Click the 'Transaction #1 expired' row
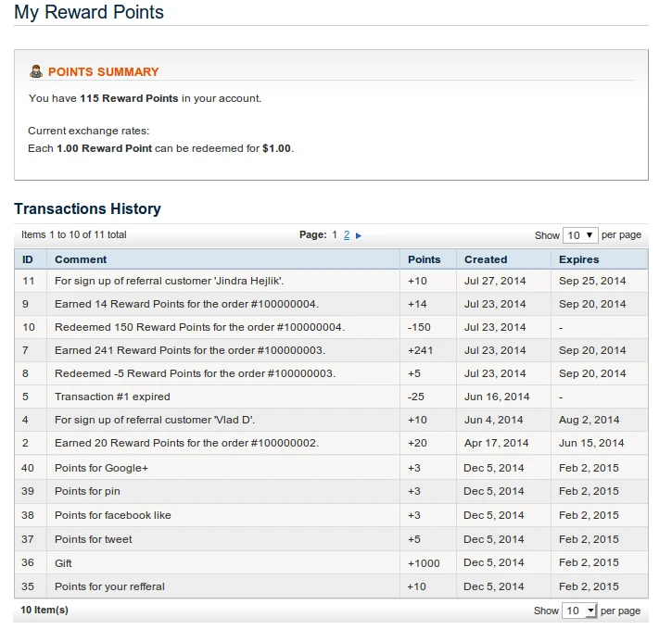The image size is (672, 630). click(112, 397)
